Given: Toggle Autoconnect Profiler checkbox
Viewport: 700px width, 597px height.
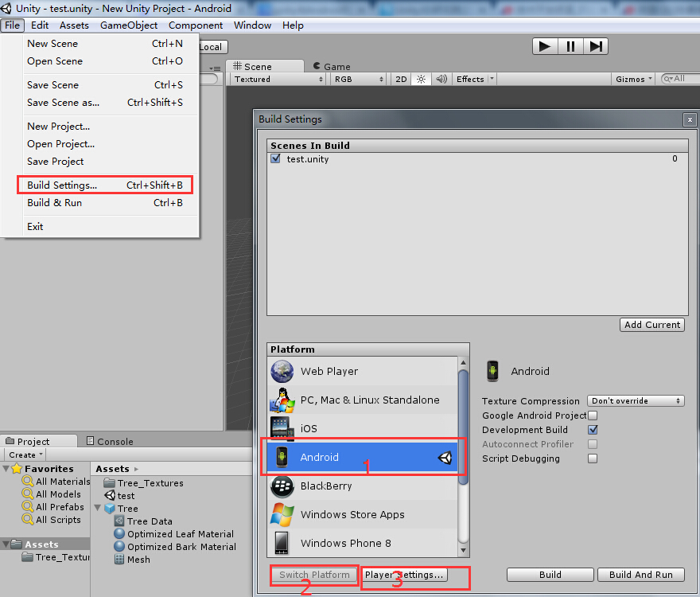Looking at the screenshot, I should click(x=593, y=444).
